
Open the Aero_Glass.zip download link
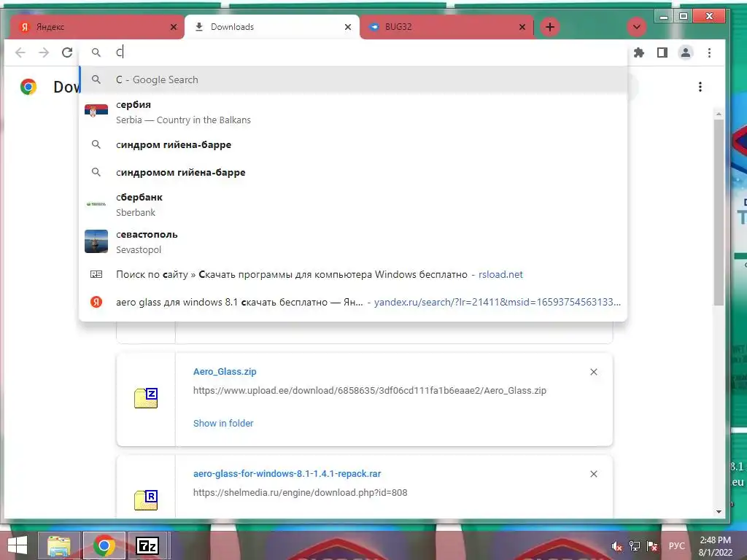click(225, 371)
